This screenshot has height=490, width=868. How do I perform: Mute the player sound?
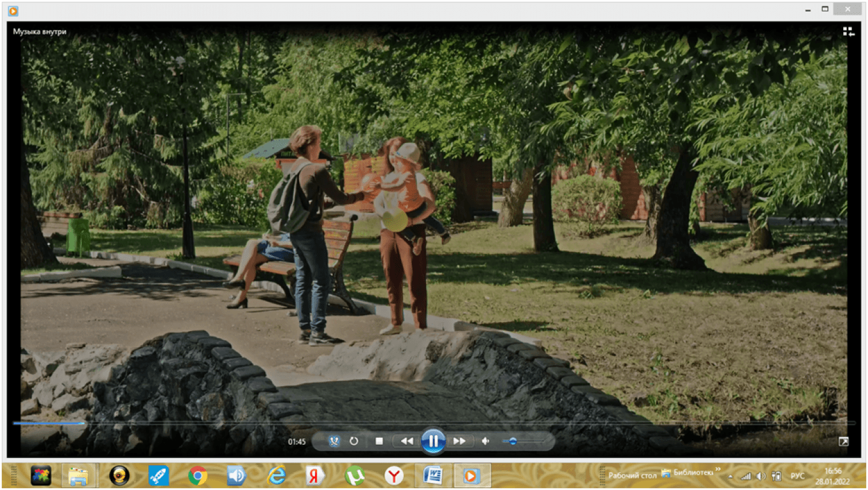pyautogui.click(x=485, y=441)
